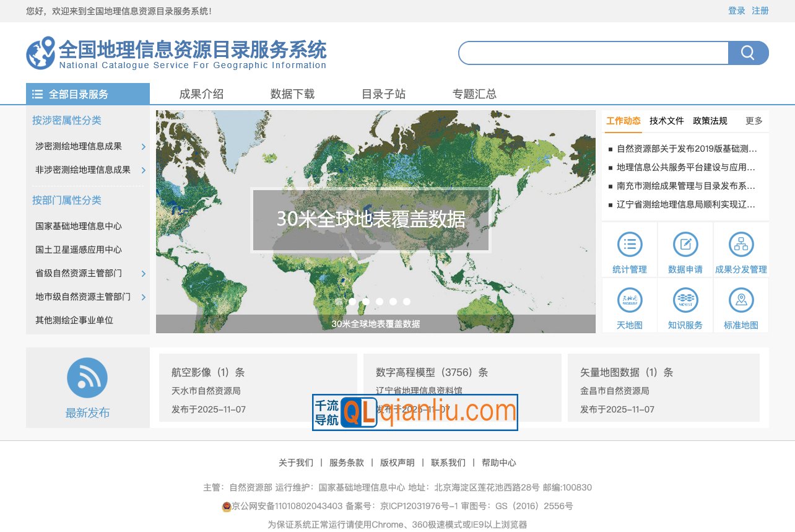Open the 统计管理 panel icon
795x532 pixels.
point(629,245)
